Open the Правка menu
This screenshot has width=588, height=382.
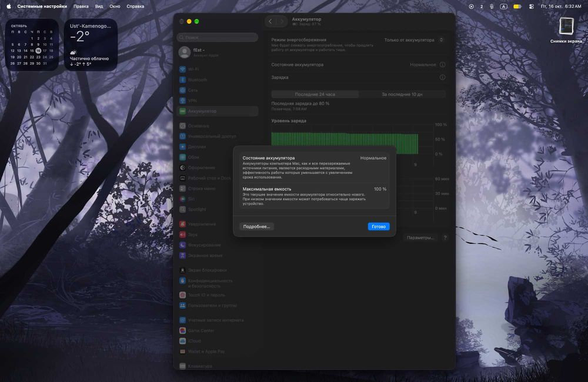pyautogui.click(x=81, y=6)
